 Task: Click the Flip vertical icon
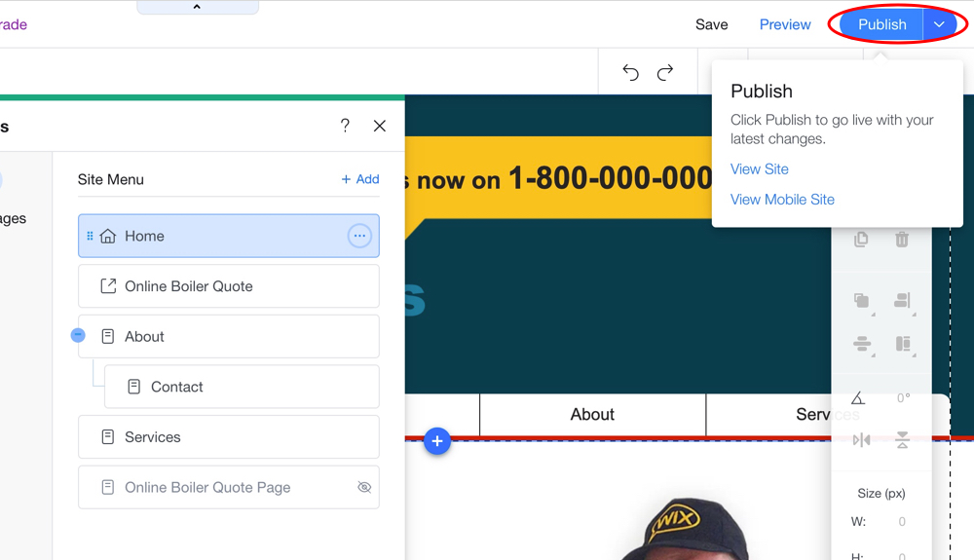(903, 440)
